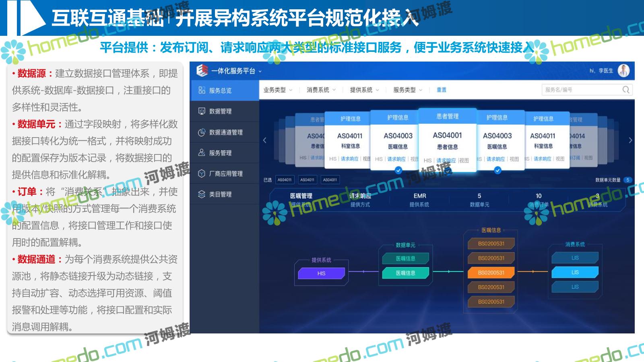Open the 服务类型 filter dropdown
Image resolution: width=644 pixels, height=362 pixels.
(408, 90)
